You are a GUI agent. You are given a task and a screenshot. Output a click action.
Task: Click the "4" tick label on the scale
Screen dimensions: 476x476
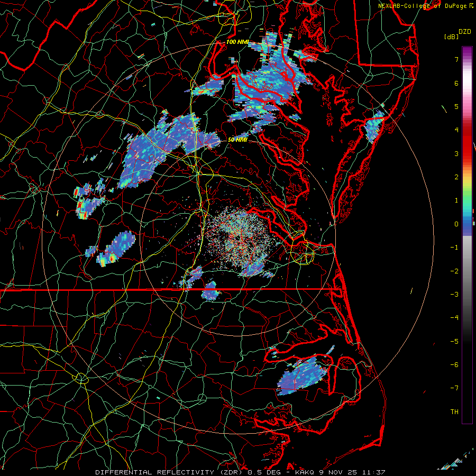click(456, 130)
